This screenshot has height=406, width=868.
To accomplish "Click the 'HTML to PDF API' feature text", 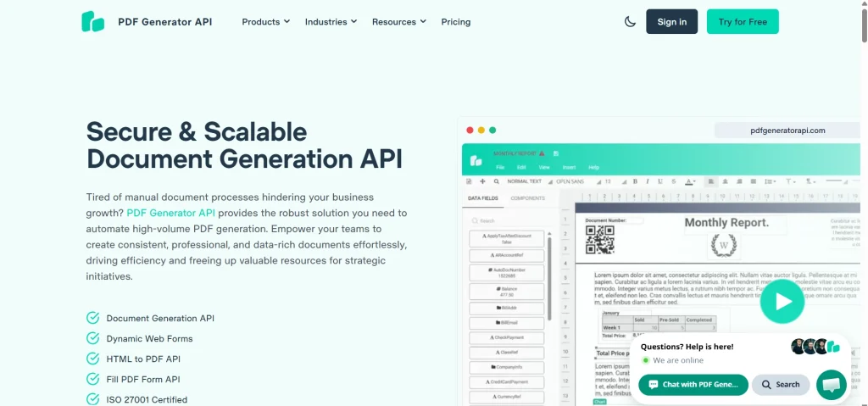I will tap(143, 359).
